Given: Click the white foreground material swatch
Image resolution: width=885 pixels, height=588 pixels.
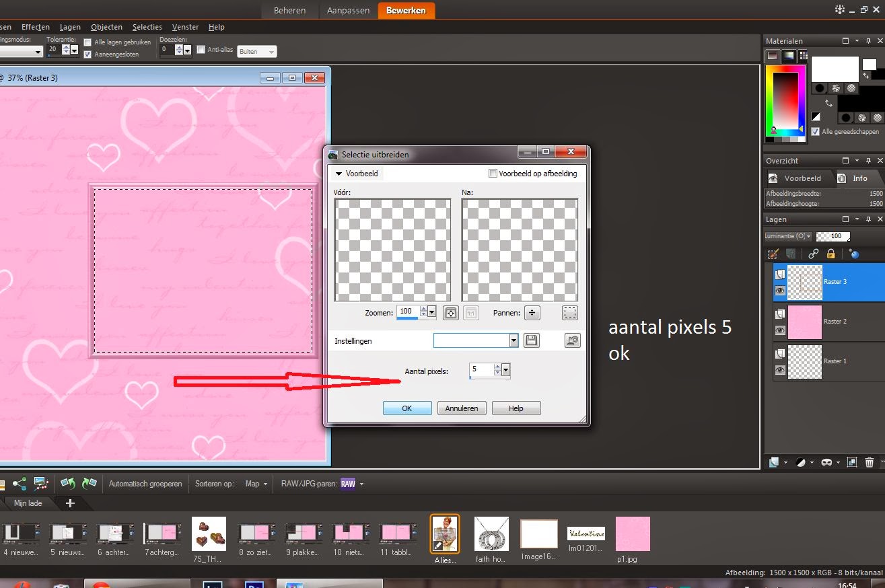Looking at the screenshot, I should (x=835, y=69).
